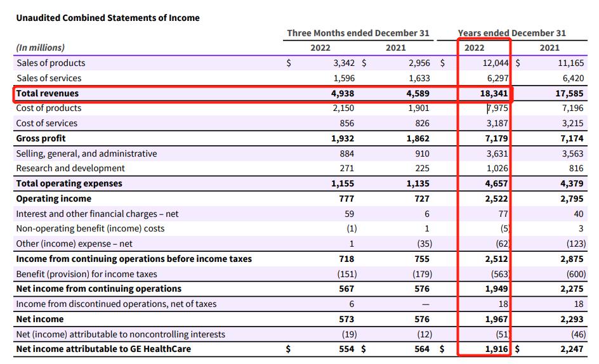This screenshot has width=599, height=364.
Task: Click the 'Years ended December 31' header
Action: 511,33
